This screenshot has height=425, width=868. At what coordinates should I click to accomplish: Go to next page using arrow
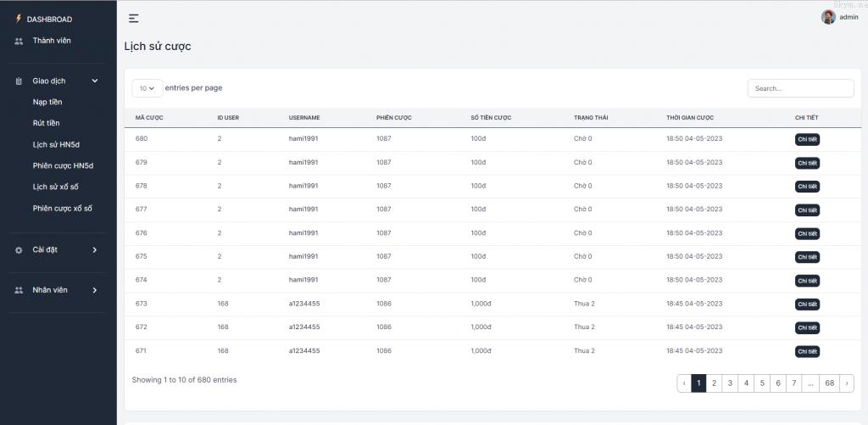tap(846, 383)
